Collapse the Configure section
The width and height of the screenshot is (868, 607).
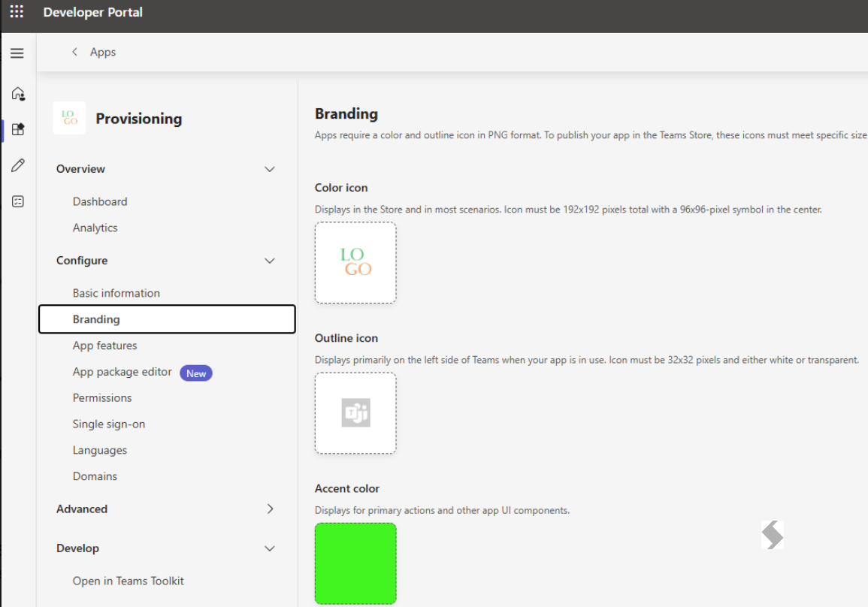[x=270, y=261]
